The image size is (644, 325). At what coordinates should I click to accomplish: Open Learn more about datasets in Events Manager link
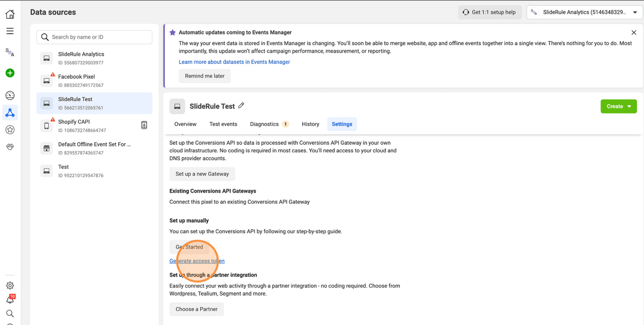(x=235, y=62)
